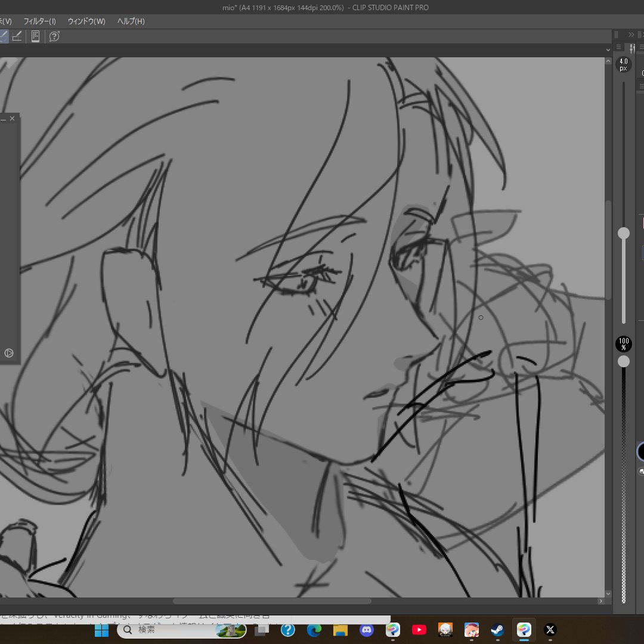644x644 pixels.
Task: Adjust the brush size slider handle
Action: 624,233
